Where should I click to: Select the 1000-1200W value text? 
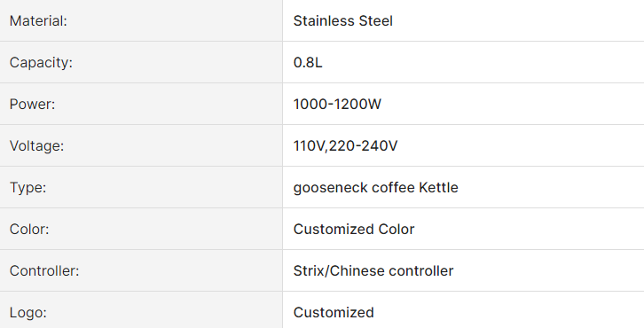tap(337, 105)
